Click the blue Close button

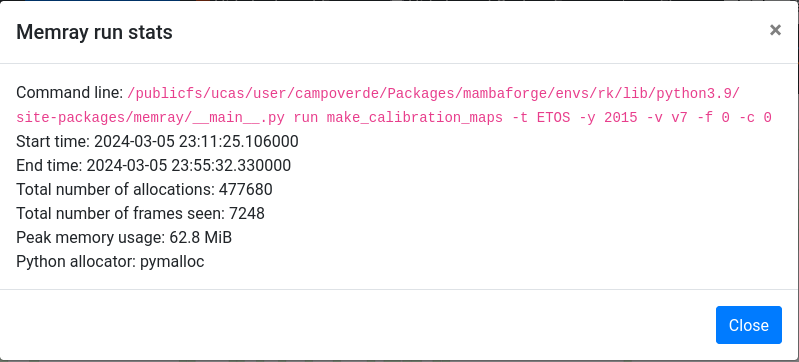(x=749, y=325)
